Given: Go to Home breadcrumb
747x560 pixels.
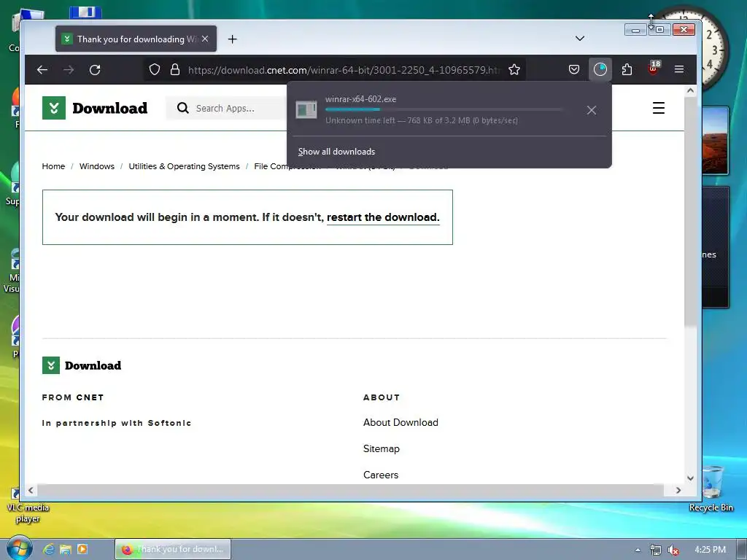Looking at the screenshot, I should [x=53, y=166].
